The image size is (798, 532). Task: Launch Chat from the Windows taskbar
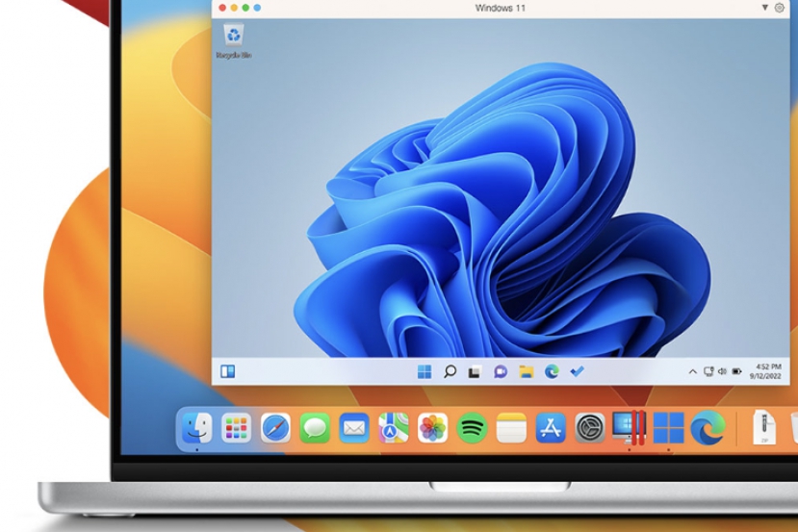(500, 371)
